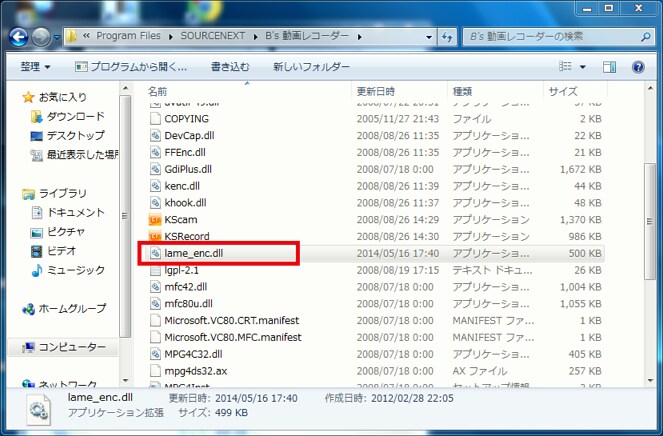Select FFEnc.dll file icon
This screenshot has width=663, height=436.
point(156,153)
